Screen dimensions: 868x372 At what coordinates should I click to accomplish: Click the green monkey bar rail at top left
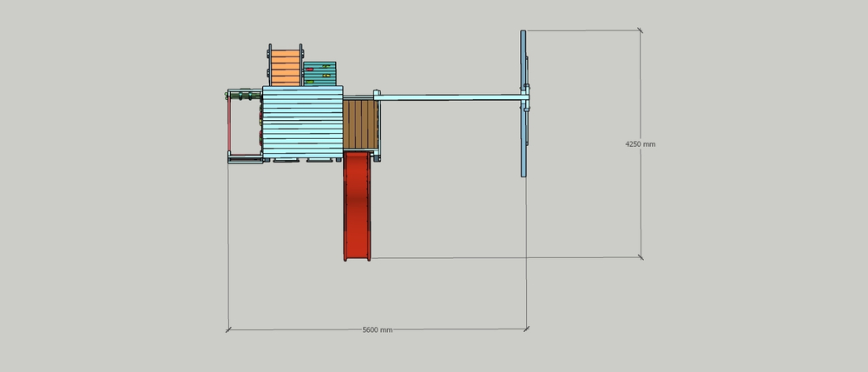coord(244,93)
